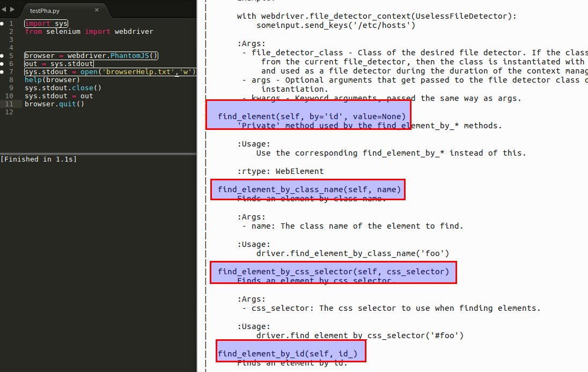Click 'find_element_by_class_name(self, name)' signature
Viewport: 588px width, 372px height.
310,189
